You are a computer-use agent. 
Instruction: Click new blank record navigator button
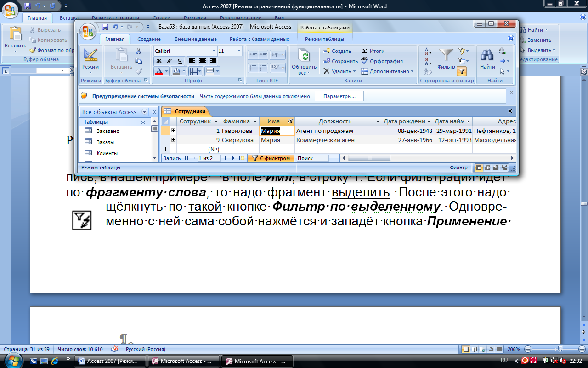tap(242, 158)
